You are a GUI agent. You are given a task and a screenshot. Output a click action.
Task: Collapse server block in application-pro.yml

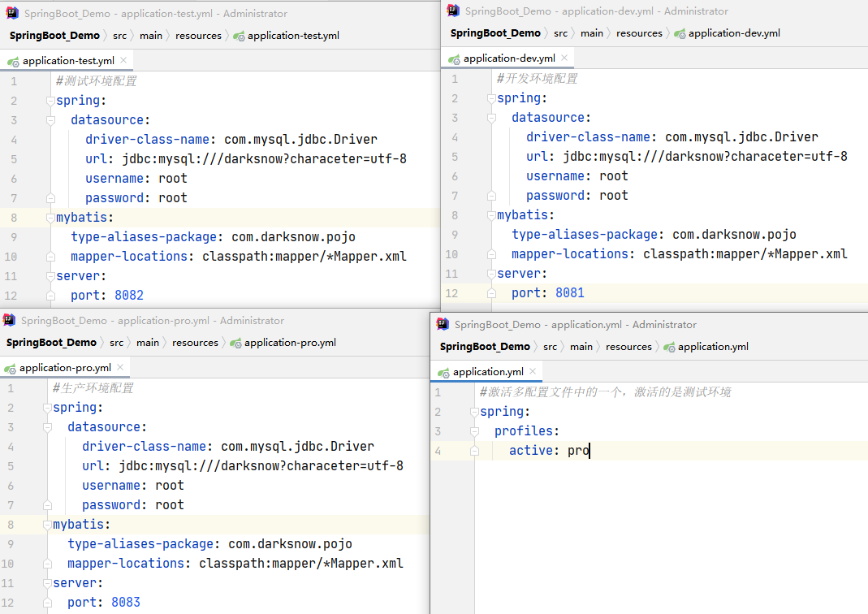pyautogui.click(x=47, y=583)
